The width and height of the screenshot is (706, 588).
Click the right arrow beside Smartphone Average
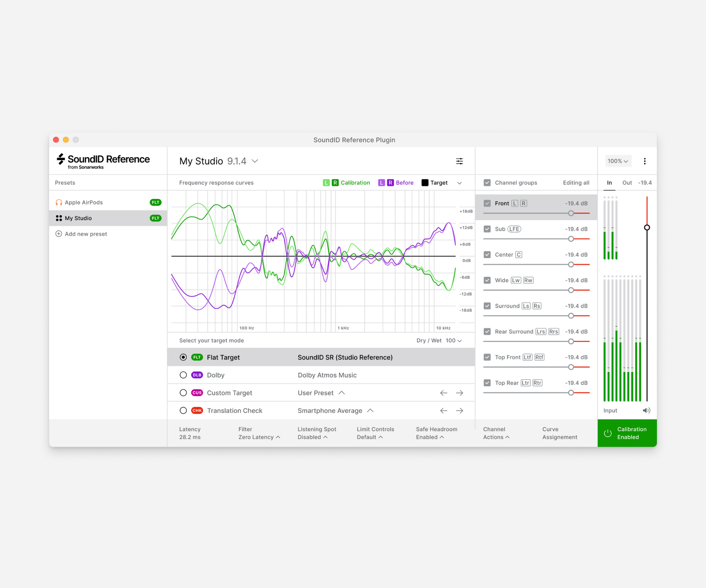[459, 410]
